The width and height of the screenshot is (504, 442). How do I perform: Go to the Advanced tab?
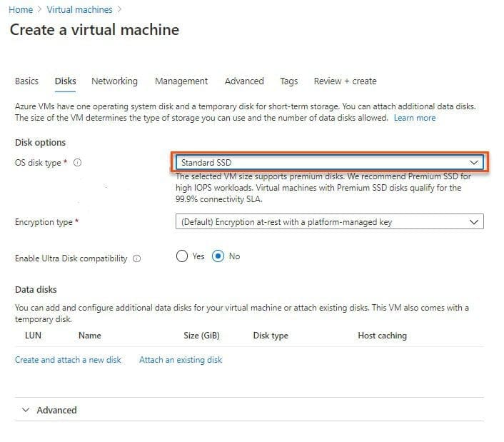[x=244, y=81]
